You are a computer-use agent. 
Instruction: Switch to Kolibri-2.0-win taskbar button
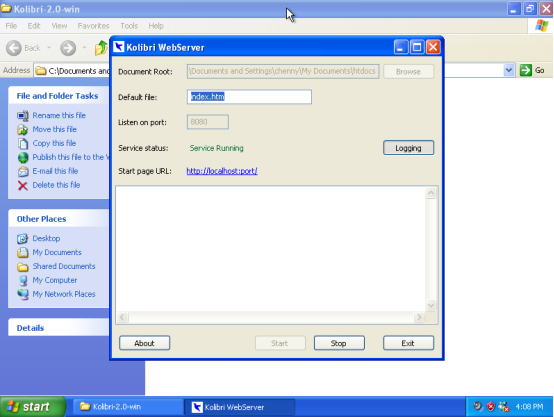128,407
